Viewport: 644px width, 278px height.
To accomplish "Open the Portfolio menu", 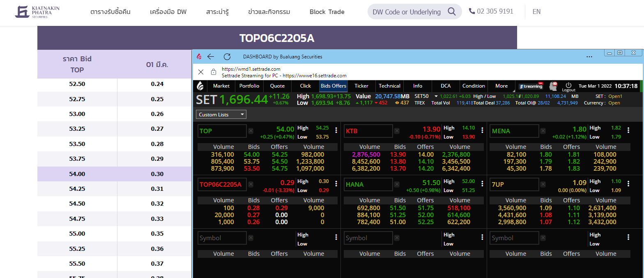I will (x=249, y=86).
